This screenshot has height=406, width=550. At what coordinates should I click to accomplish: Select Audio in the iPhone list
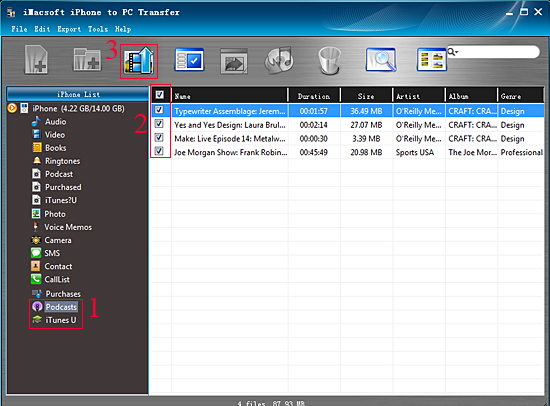[x=55, y=122]
